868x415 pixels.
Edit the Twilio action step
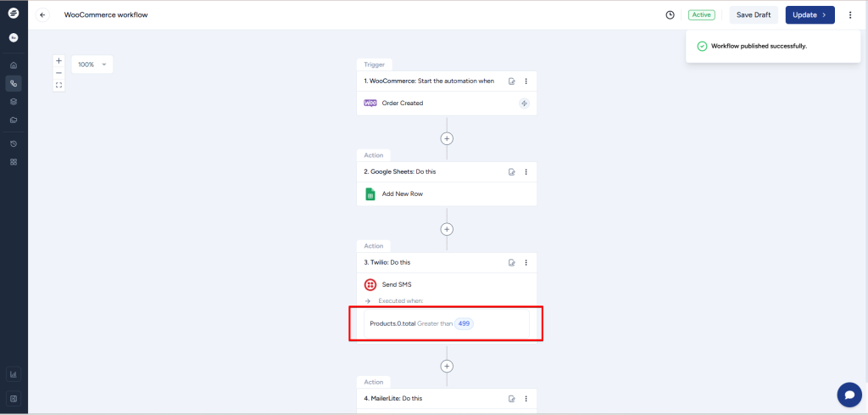pos(512,263)
